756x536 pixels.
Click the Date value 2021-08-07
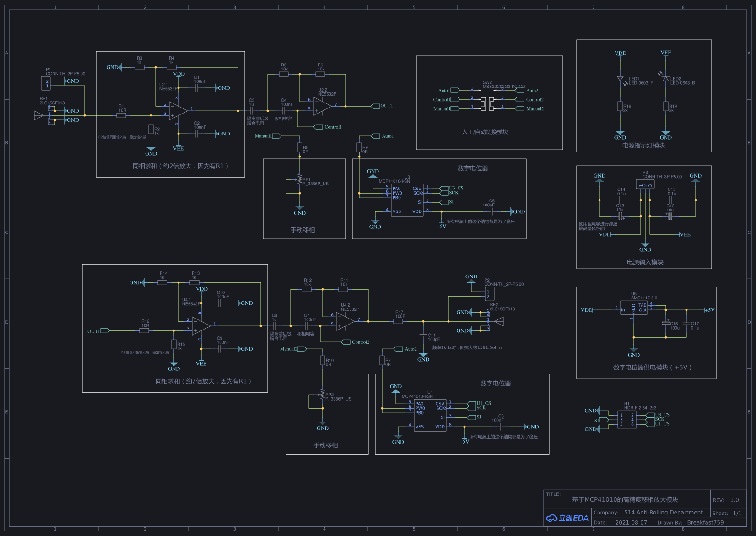(631, 522)
